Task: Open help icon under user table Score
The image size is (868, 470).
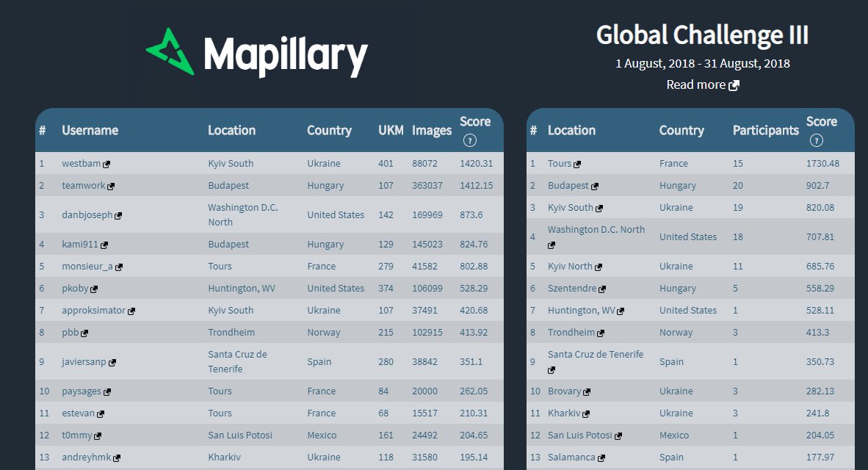Action: coord(469,140)
